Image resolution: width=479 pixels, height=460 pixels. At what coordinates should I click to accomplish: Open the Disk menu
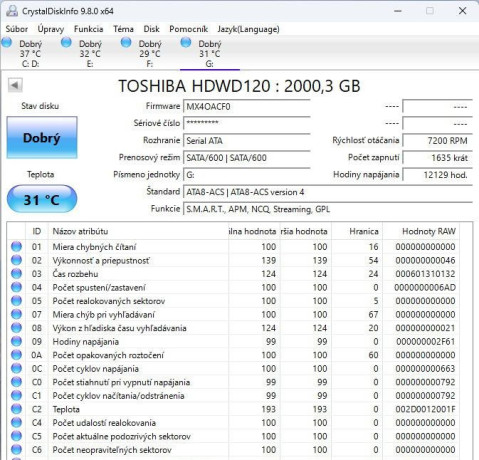pyautogui.click(x=151, y=29)
